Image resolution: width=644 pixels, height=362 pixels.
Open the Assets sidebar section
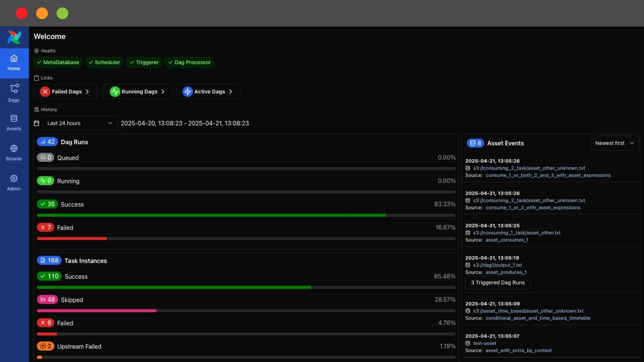click(x=14, y=123)
